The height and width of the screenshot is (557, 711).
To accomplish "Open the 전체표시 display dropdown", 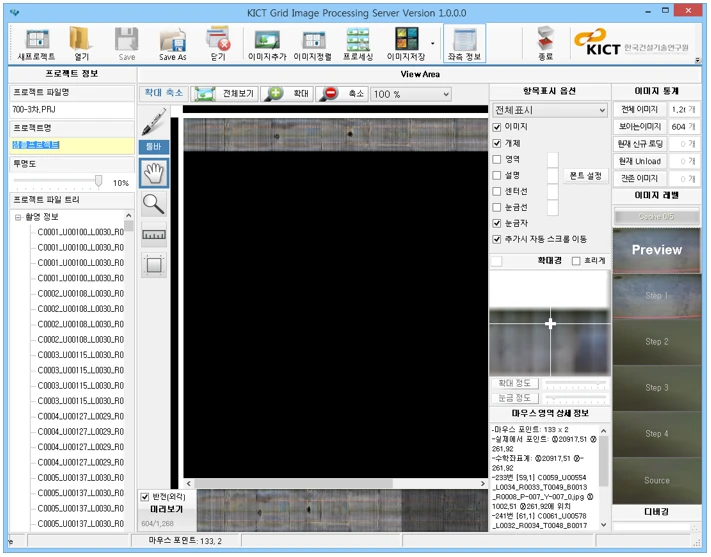I will pos(550,110).
